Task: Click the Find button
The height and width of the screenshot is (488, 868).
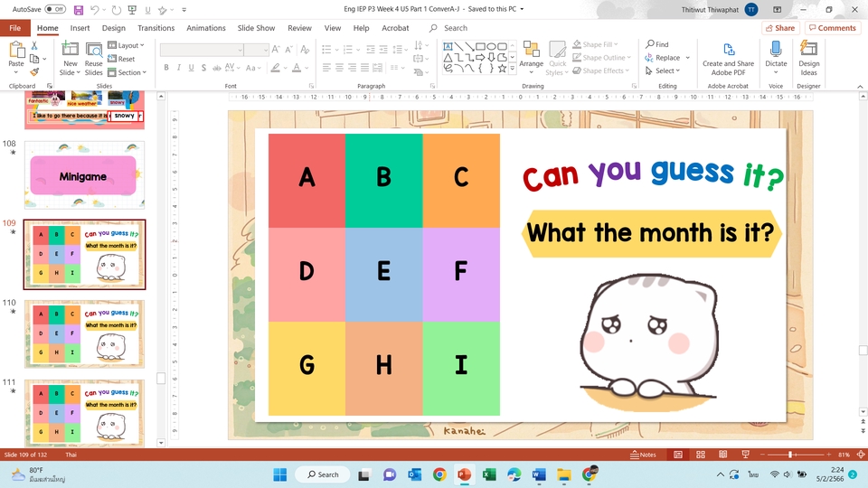Action: (x=657, y=44)
